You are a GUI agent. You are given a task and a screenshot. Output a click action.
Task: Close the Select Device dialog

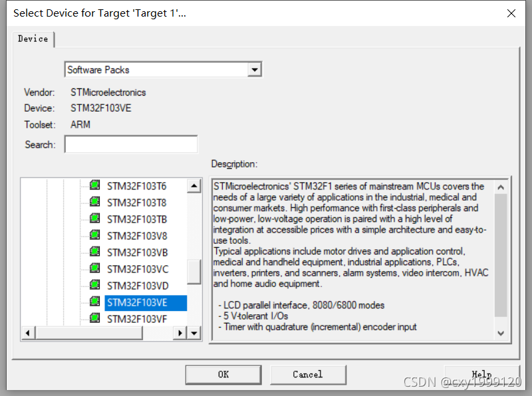[511, 13]
